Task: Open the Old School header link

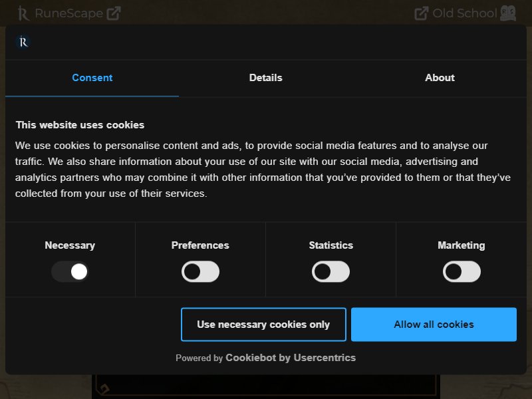Action: coord(465,13)
